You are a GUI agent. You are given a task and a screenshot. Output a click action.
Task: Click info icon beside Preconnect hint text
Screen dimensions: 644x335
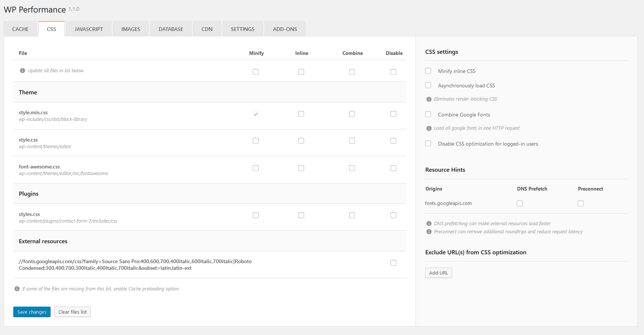(429, 232)
